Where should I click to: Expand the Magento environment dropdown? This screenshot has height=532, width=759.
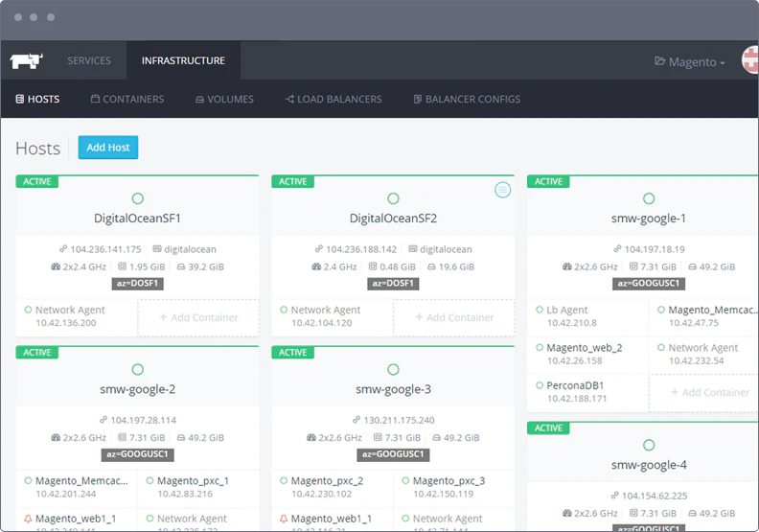[x=690, y=62]
